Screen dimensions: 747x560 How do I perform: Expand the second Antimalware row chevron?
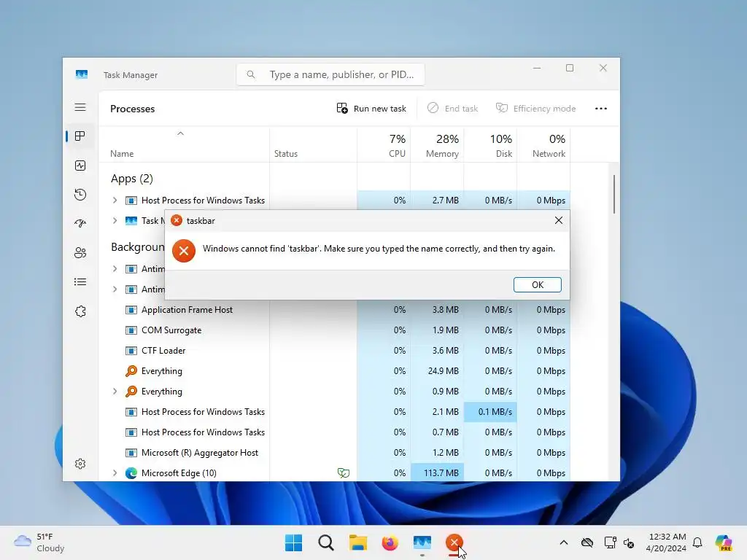pos(115,289)
